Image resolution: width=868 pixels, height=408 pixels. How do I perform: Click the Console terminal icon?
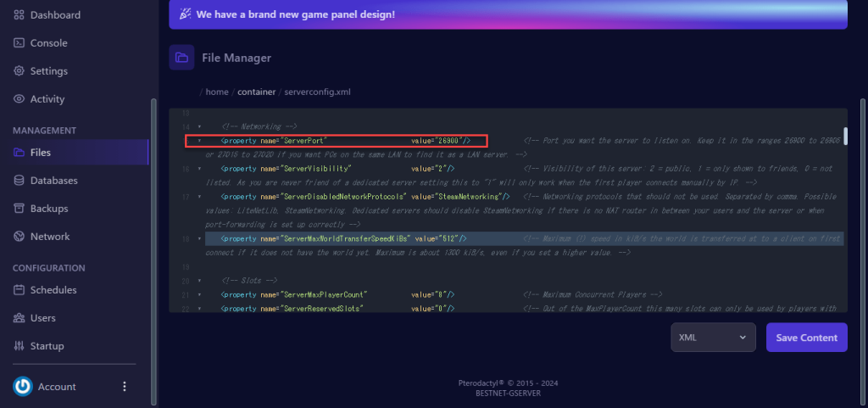click(19, 43)
